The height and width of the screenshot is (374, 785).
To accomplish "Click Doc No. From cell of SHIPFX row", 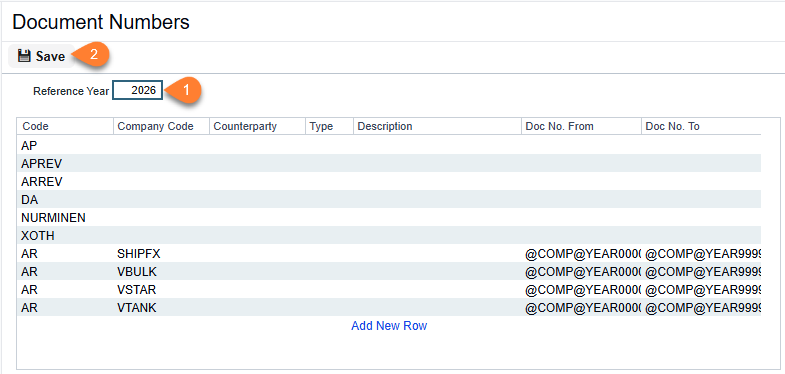I will click(581, 254).
